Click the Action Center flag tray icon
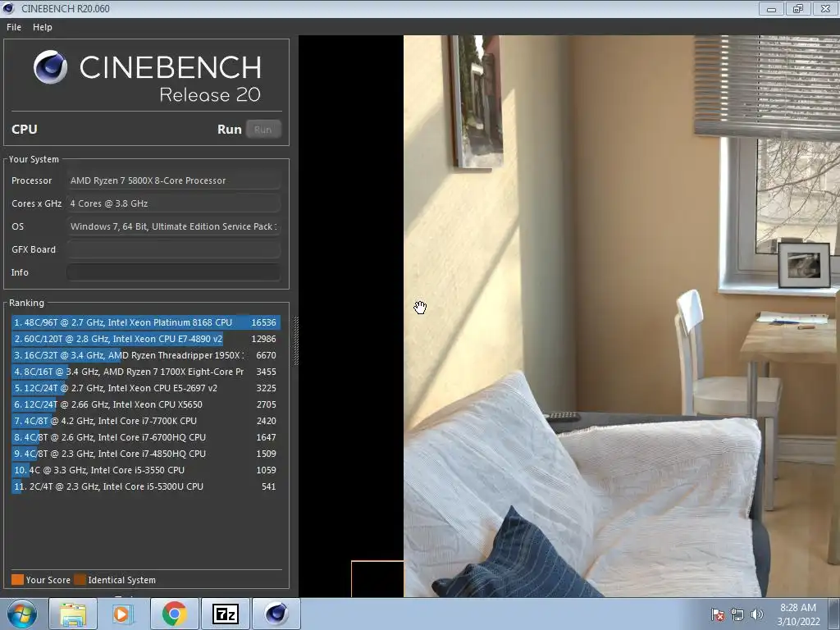This screenshot has width=840, height=630. click(717, 614)
